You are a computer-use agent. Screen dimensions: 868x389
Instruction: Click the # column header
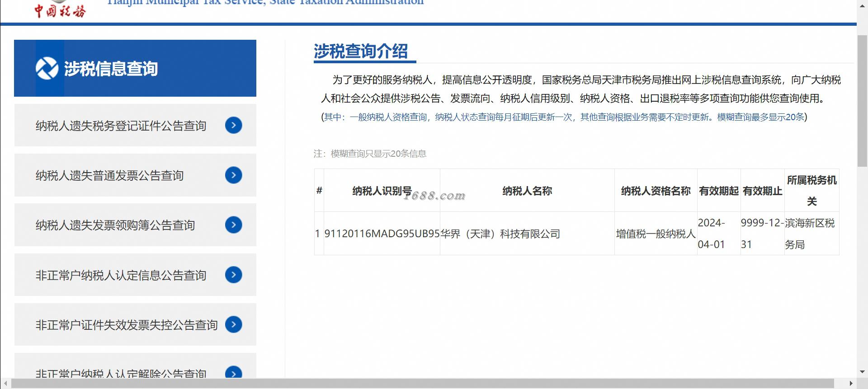[x=319, y=190]
